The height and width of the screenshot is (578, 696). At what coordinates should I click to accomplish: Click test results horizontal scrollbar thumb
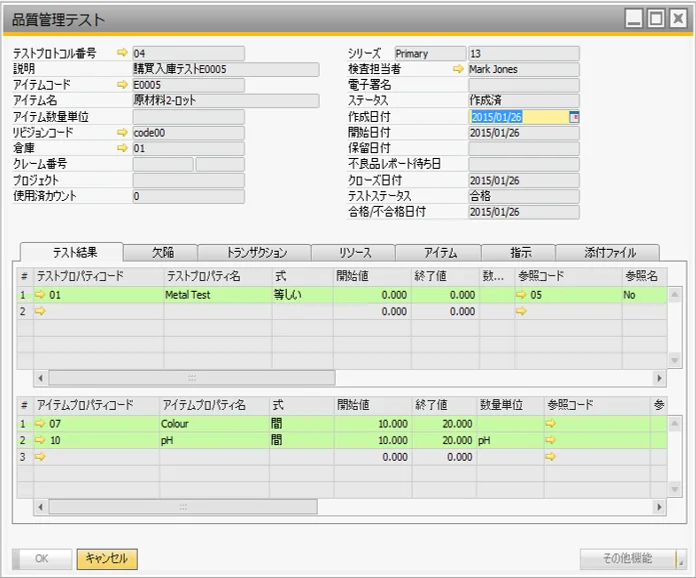[x=192, y=378]
